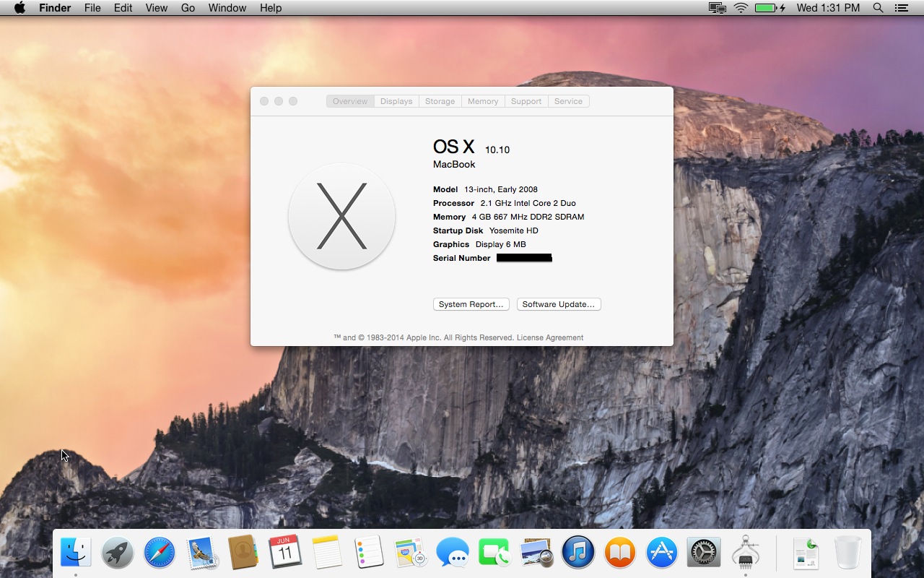Open Mail stamp icon in Dock
The width and height of the screenshot is (924, 578).
click(202, 553)
